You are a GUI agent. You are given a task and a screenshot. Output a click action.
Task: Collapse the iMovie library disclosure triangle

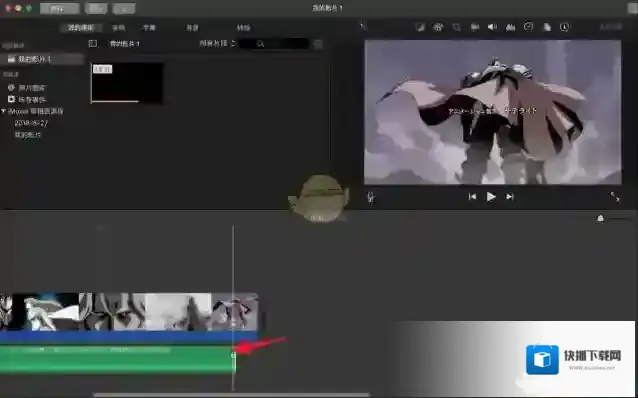click(x=4, y=111)
